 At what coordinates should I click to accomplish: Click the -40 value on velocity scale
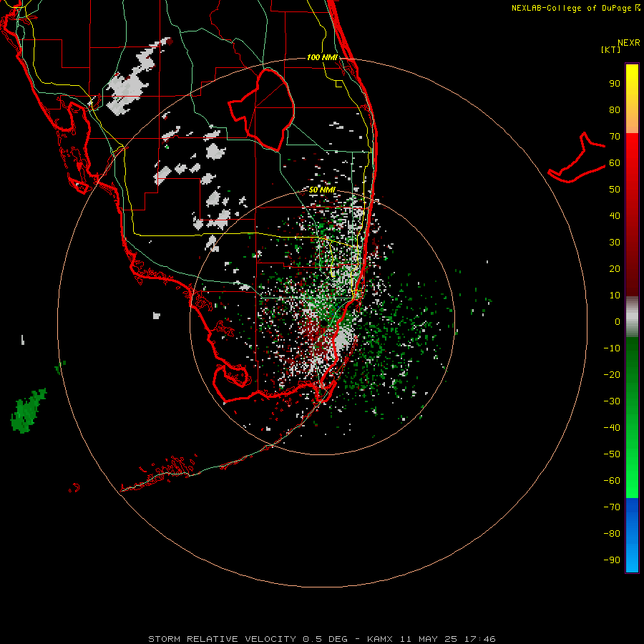[x=612, y=428]
